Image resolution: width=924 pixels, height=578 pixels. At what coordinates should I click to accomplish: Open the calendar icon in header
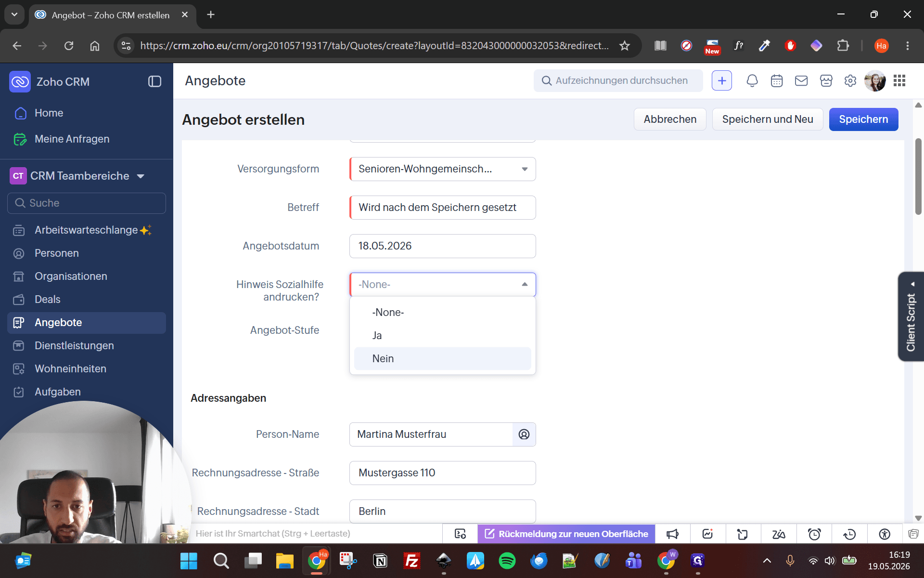(x=777, y=81)
